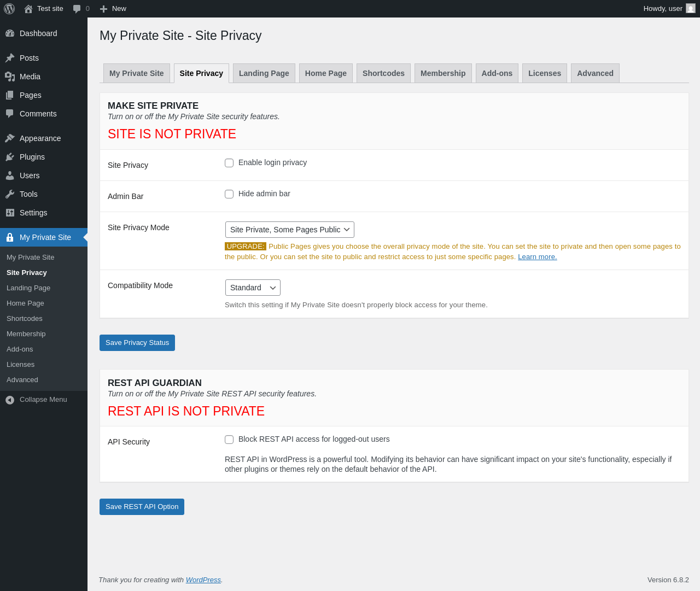The width and height of the screenshot is (700, 591).
Task: Click the Users person icon
Action: coord(10,175)
